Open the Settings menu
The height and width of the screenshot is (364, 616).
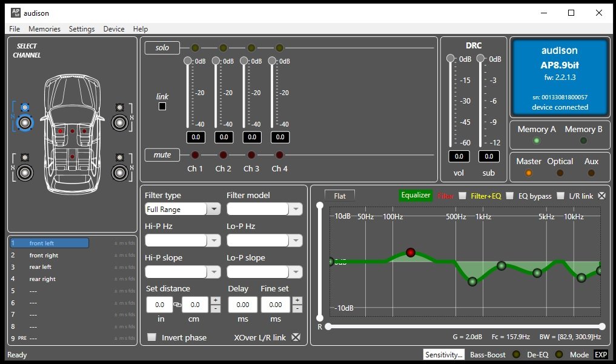click(82, 29)
